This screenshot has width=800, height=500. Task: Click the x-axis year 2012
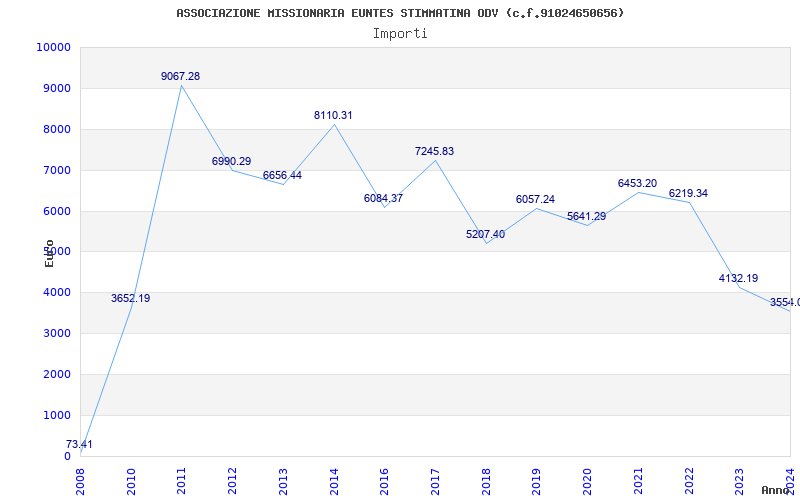click(x=233, y=481)
